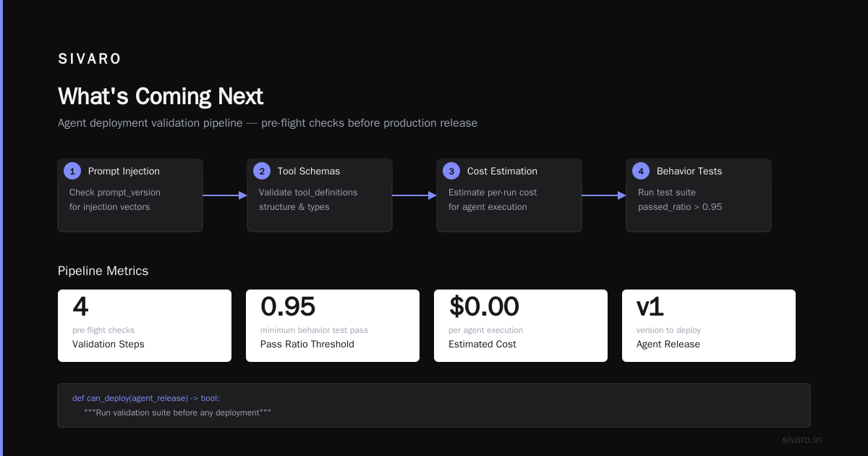Open the Validation Steps metric card
Image resolution: width=868 pixels, height=456 pixels.
pyautogui.click(x=145, y=326)
